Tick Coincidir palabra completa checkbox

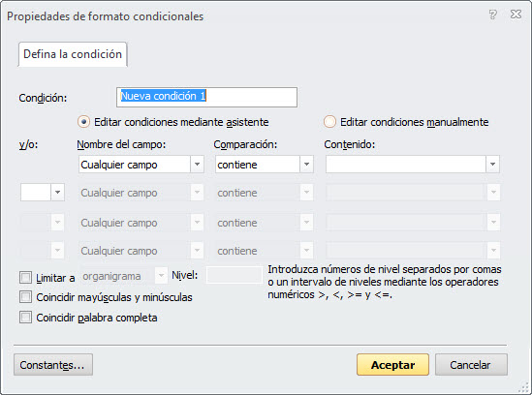tap(25, 318)
